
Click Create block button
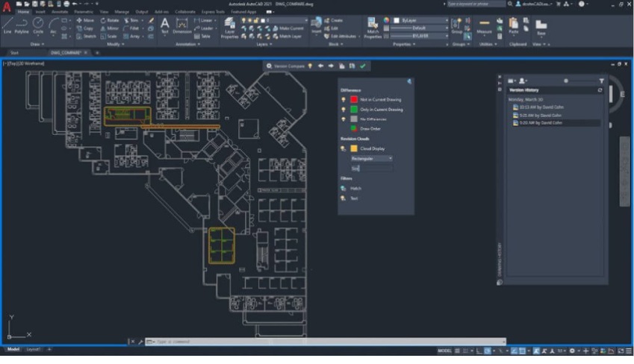click(333, 20)
